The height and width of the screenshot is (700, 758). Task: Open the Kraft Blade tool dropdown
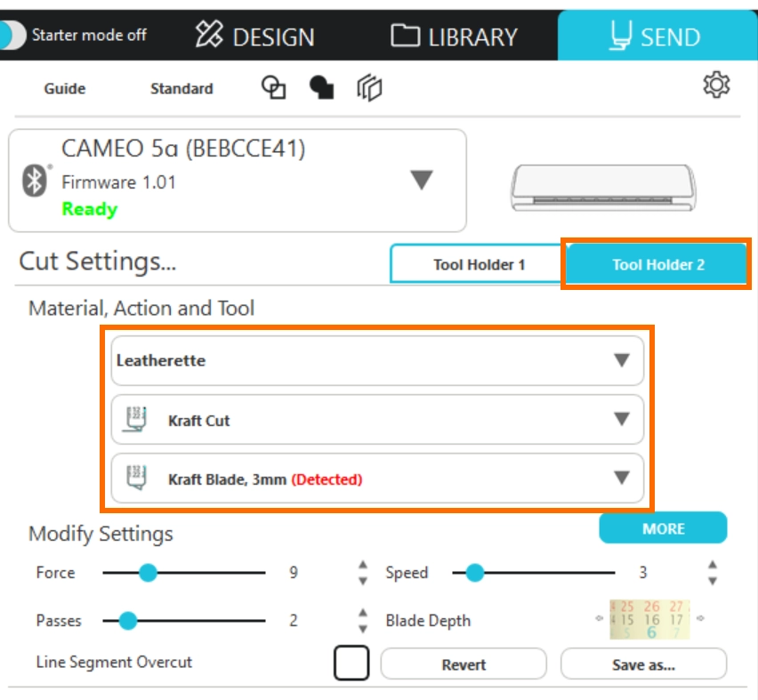click(x=621, y=479)
